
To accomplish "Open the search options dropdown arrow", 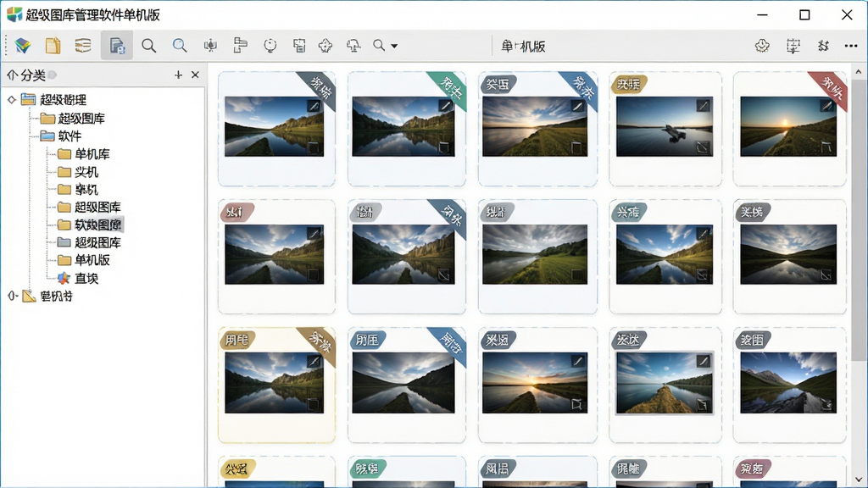I will [x=394, y=46].
